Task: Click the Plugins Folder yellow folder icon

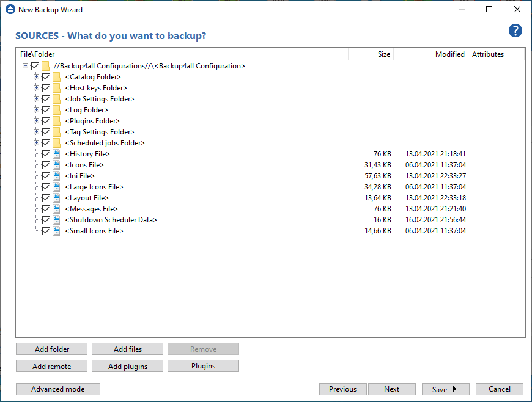Action: [57, 121]
